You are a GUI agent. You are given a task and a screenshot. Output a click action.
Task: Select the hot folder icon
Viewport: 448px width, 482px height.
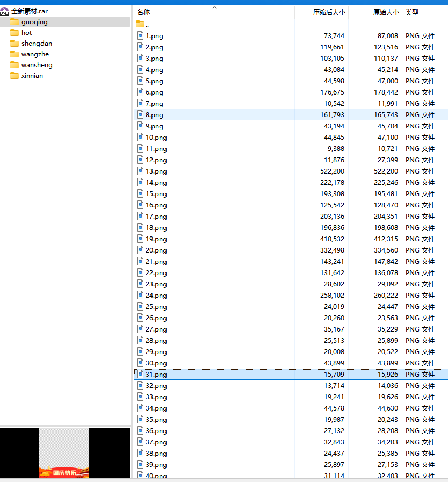tap(15, 33)
